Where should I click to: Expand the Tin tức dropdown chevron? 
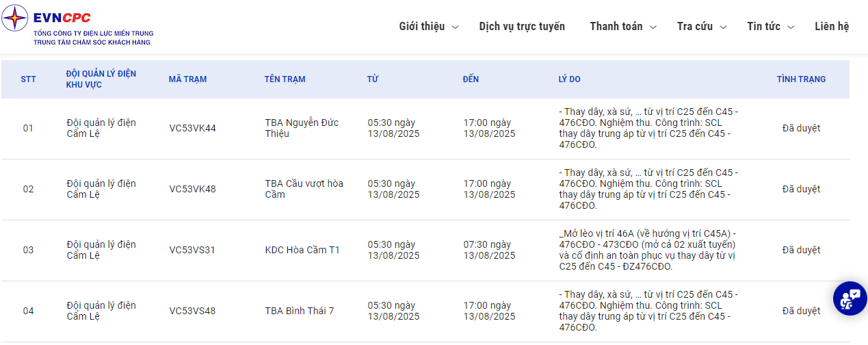pyautogui.click(x=791, y=27)
